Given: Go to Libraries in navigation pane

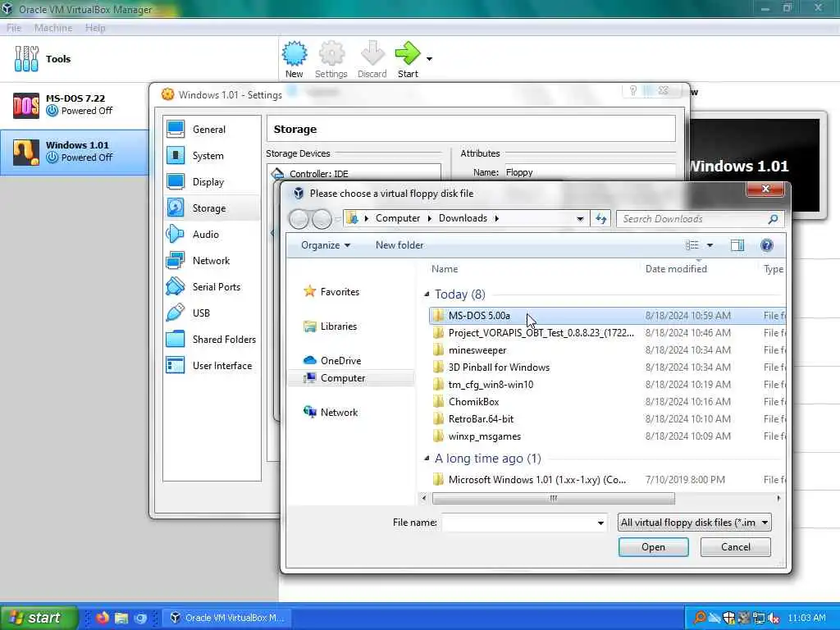Looking at the screenshot, I should 330,326.
